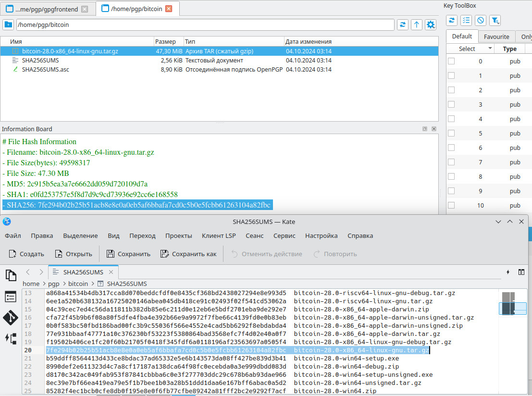Open file browser settings gear icon
The width and height of the screenshot is (532, 396).
(431, 25)
